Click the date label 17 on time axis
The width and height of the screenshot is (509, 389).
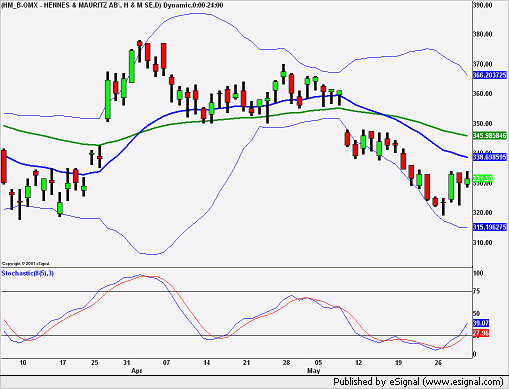click(x=63, y=363)
